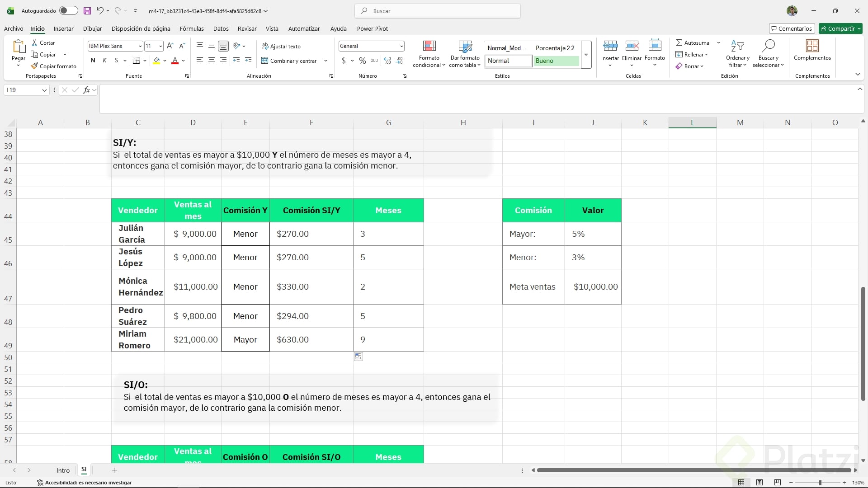Image resolution: width=868 pixels, height=488 pixels.
Task: Click the Comentarios button
Action: point(792,28)
